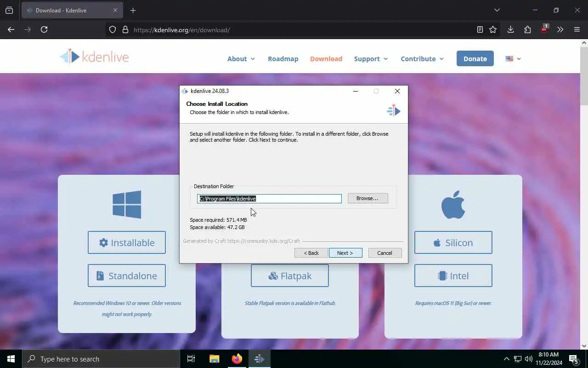This screenshot has width=588, height=368.
Task: Expand the Support menu
Action: point(371,59)
